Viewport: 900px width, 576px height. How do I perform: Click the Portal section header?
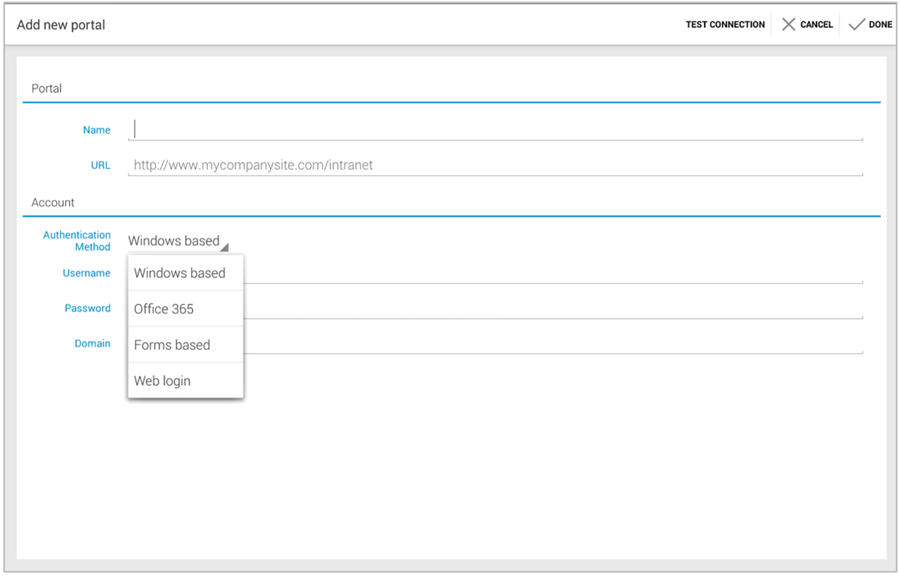[46, 88]
